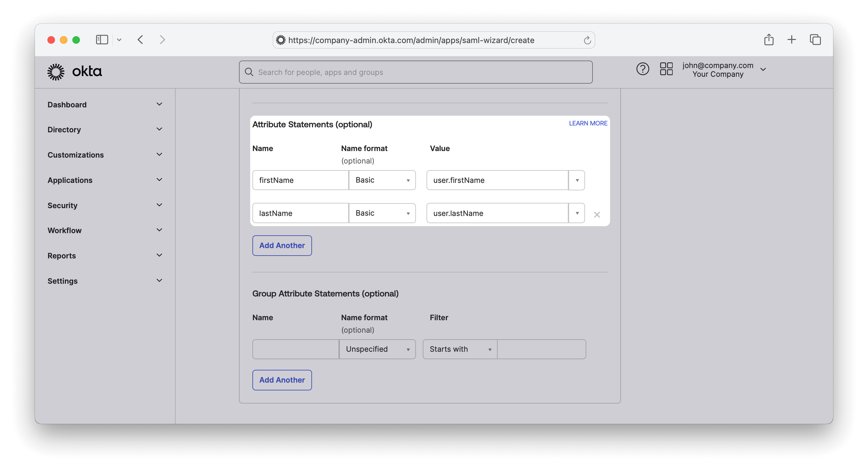Click the Okta logo
The height and width of the screenshot is (470, 868).
[75, 72]
